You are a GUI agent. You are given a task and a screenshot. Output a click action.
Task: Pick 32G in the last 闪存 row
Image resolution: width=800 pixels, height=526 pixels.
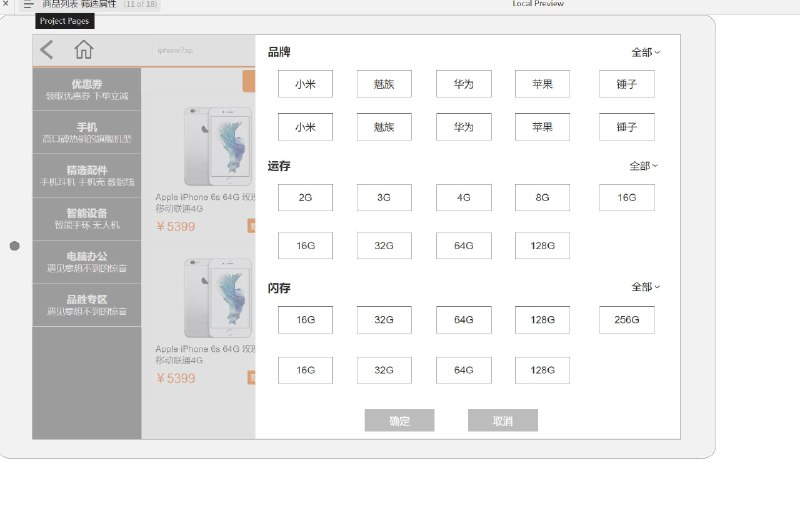click(x=384, y=370)
